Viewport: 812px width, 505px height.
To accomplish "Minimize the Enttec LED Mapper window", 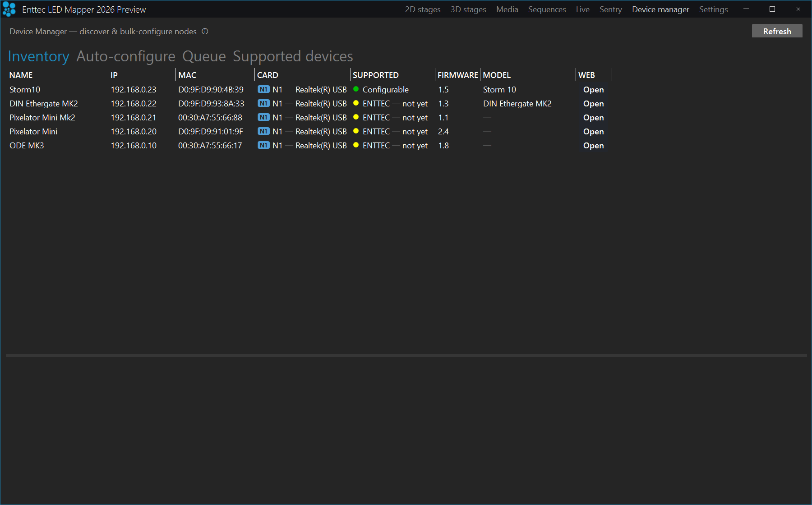I will (746, 9).
